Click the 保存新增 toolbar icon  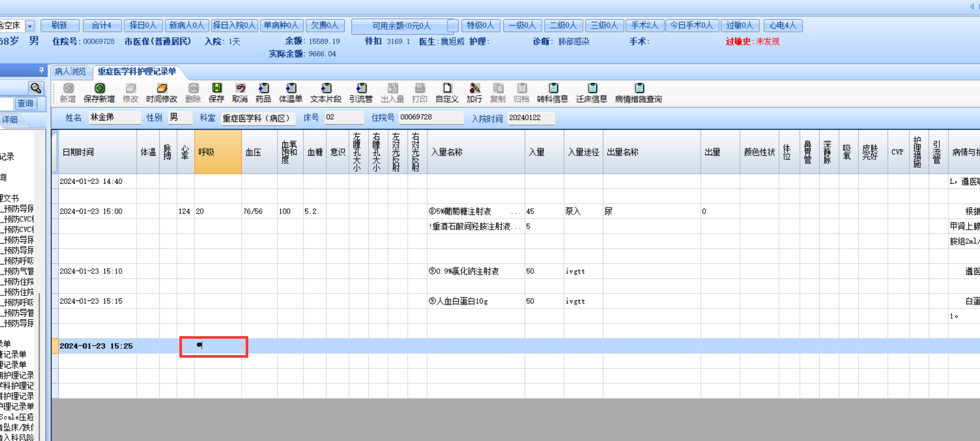99,88
